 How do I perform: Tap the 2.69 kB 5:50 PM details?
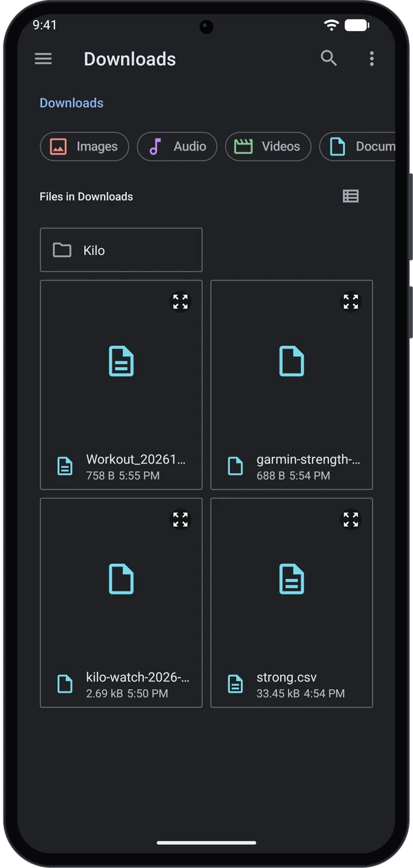(127, 693)
